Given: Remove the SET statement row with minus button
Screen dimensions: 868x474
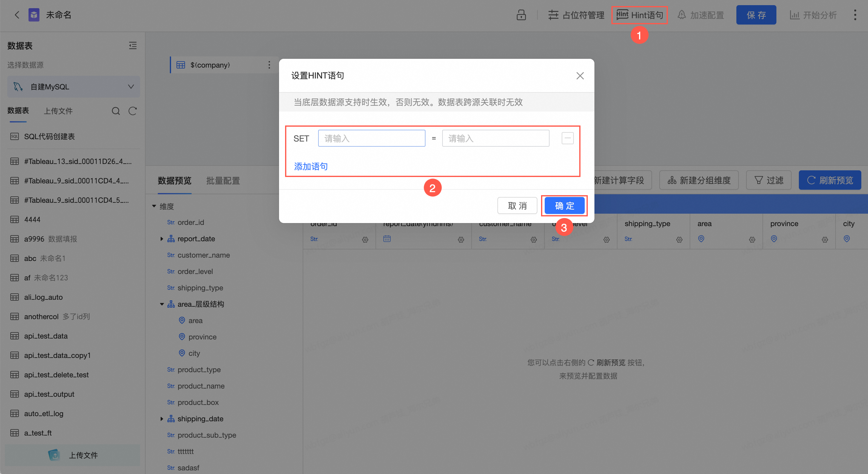Looking at the screenshot, I should coord(567,138).
